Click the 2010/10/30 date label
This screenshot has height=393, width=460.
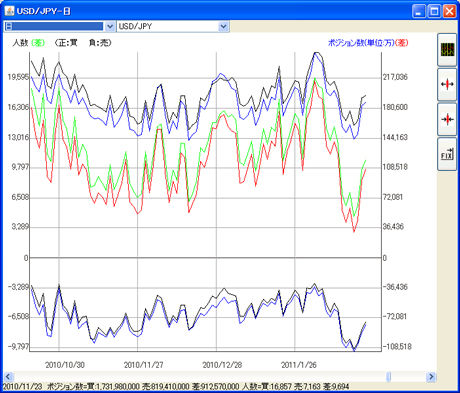pos(65,365)
